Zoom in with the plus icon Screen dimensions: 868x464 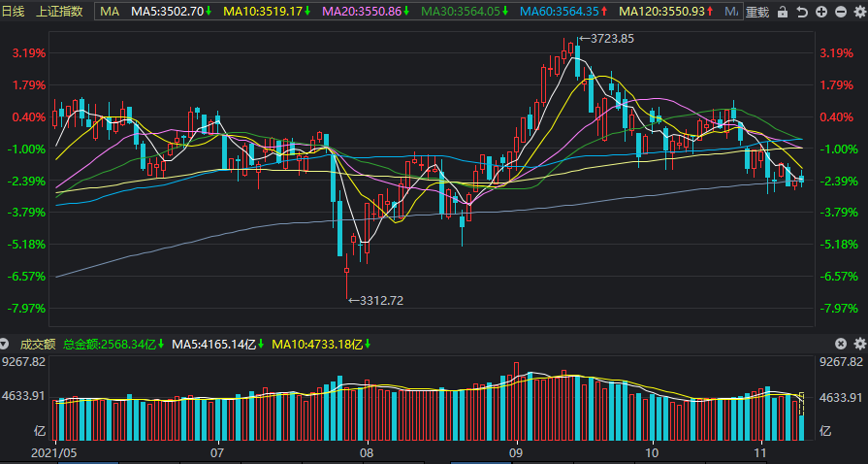[821, 12]
